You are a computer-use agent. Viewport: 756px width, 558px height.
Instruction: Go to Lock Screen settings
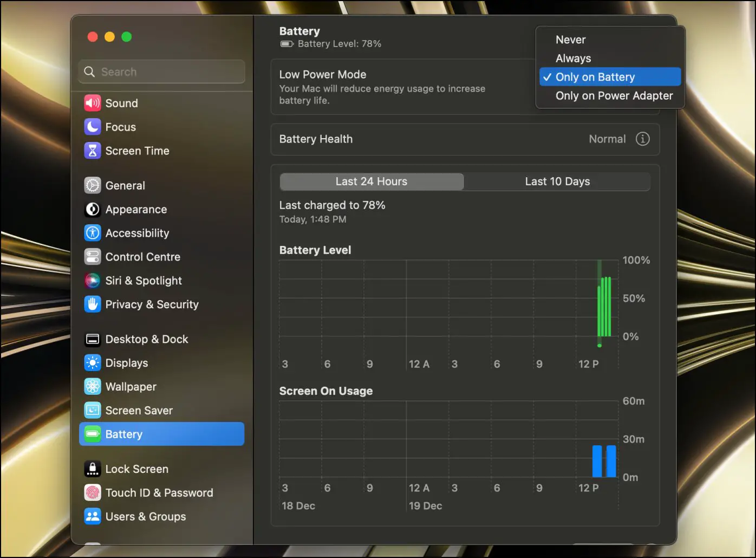(x=136, y=469)
